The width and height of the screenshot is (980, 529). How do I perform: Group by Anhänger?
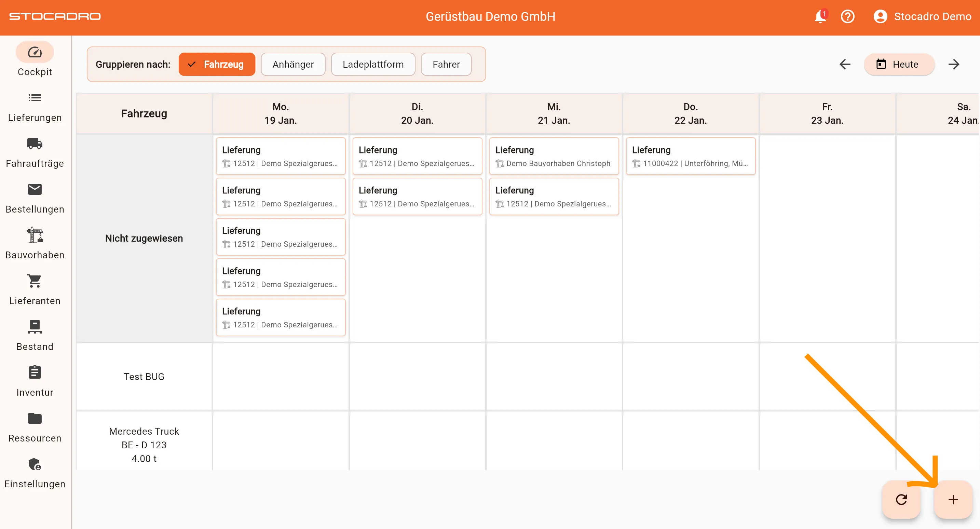293,64
